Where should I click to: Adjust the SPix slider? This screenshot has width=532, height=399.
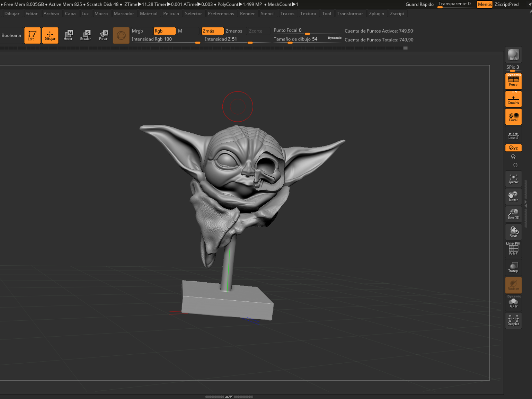tap(513, 68)
